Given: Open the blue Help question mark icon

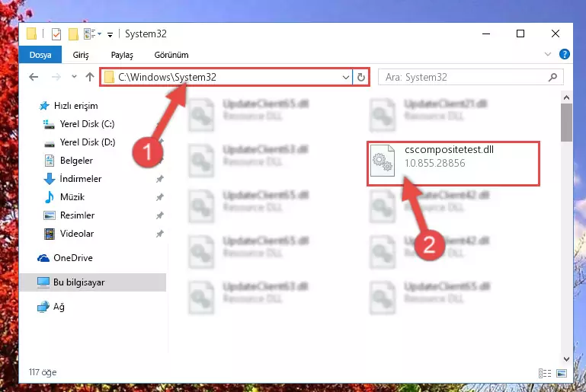Looking at the screenshot, I should coord(565,55).
